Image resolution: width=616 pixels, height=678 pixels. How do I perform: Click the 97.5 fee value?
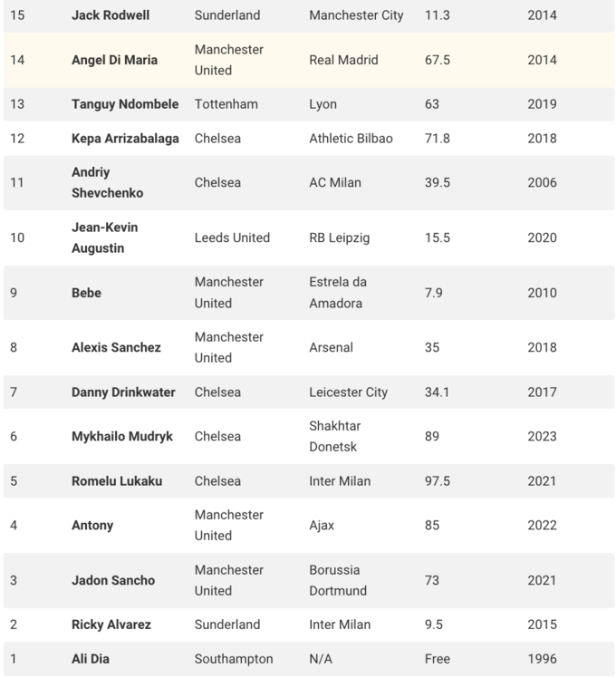pyautogui.click(x=438, y=481)
